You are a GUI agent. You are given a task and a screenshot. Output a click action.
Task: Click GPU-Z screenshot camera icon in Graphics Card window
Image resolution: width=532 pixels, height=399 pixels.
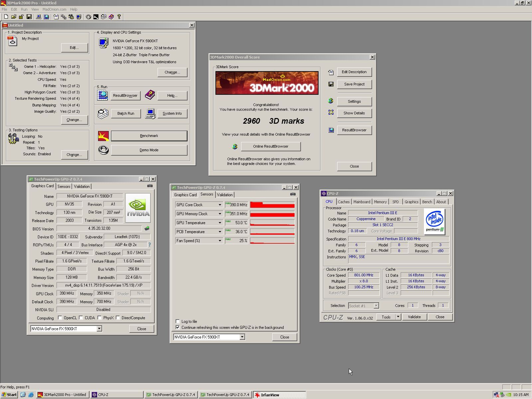(150, 186)
